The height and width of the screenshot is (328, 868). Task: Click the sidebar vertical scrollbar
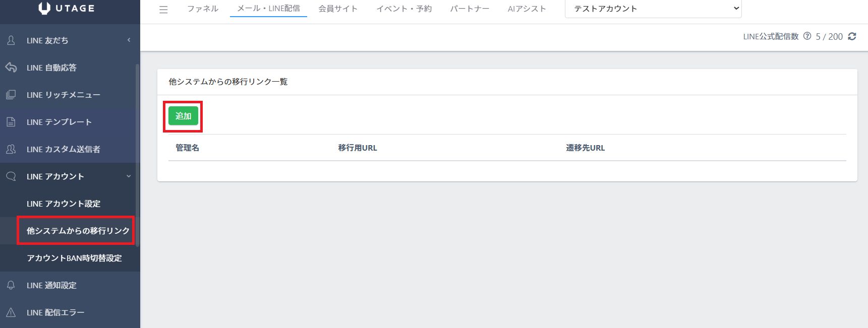137,151
